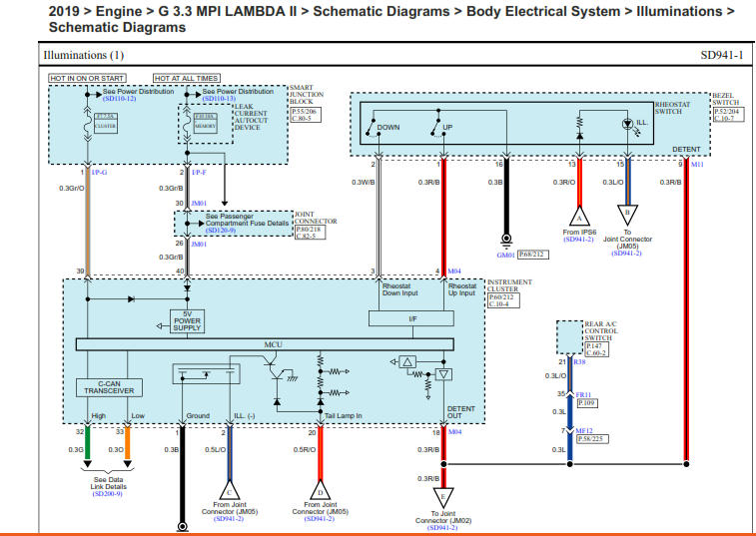Viewport: 756px width, 536px height.
Task: Click the INSTRUMENT CLUSTER label
Action: click(509, 285)
